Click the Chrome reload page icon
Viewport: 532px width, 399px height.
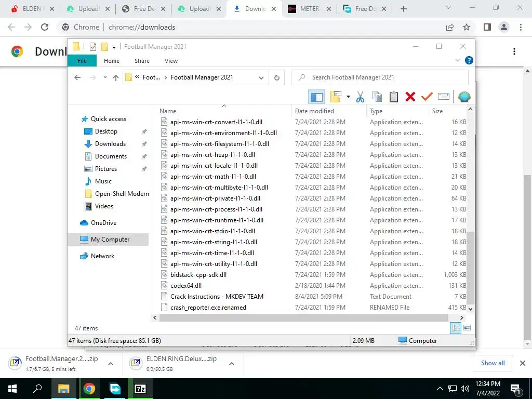45,27
